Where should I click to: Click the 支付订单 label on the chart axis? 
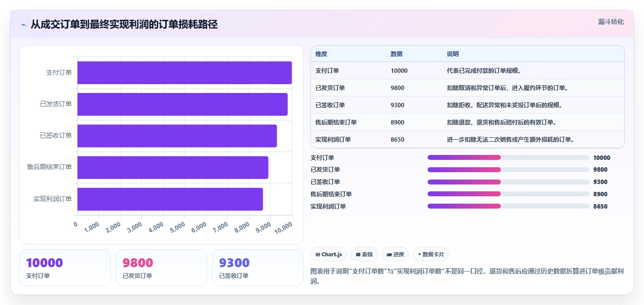coord(59,72)
